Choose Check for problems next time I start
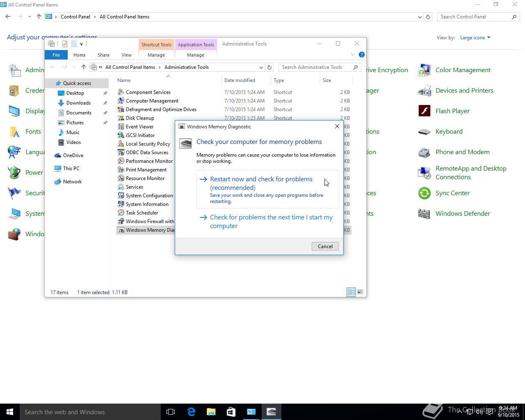 [x=268, y=221]
